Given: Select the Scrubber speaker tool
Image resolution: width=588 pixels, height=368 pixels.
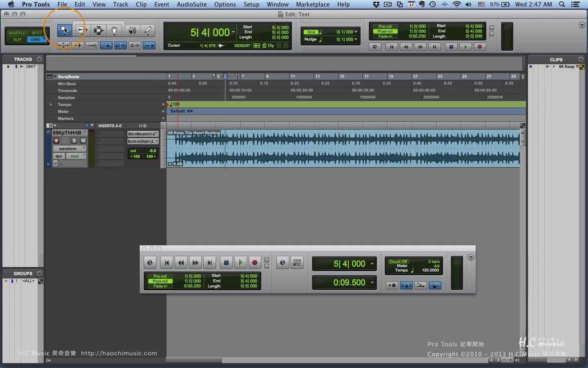Looking at the screenshot, I should tap(132, 30).
